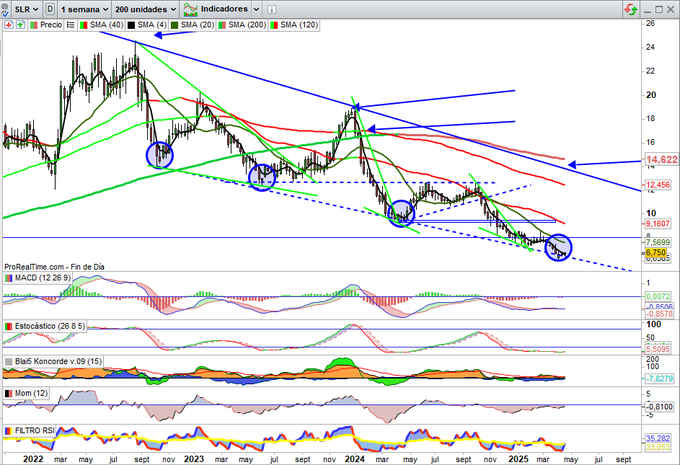Screen dimensions: 680x465
Task: Click the 14.622 price label on axis
Action: (x=662, y=160)
